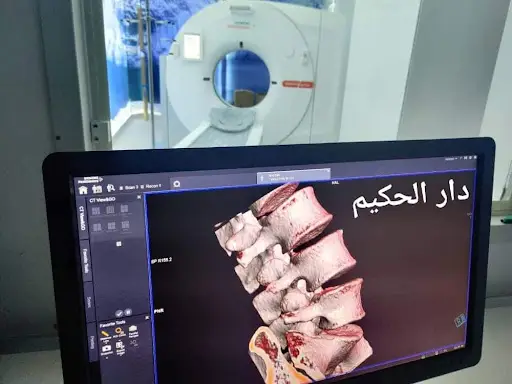The height and width of the screenshot is (384, 512).
Task: Open the Favorite Tools vertical side tab
Action: tap(86, 261)
